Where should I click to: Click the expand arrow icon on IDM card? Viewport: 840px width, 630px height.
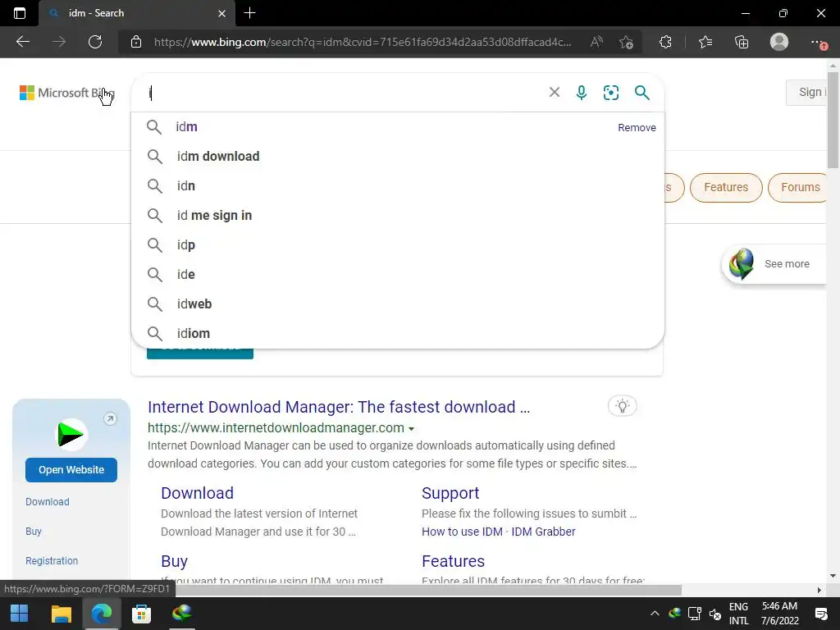[110, 418]
